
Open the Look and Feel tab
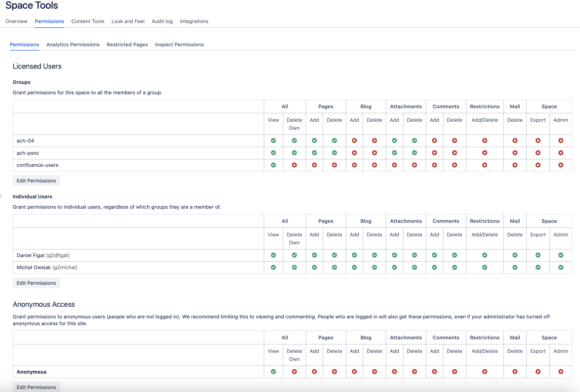coord(128,21)
